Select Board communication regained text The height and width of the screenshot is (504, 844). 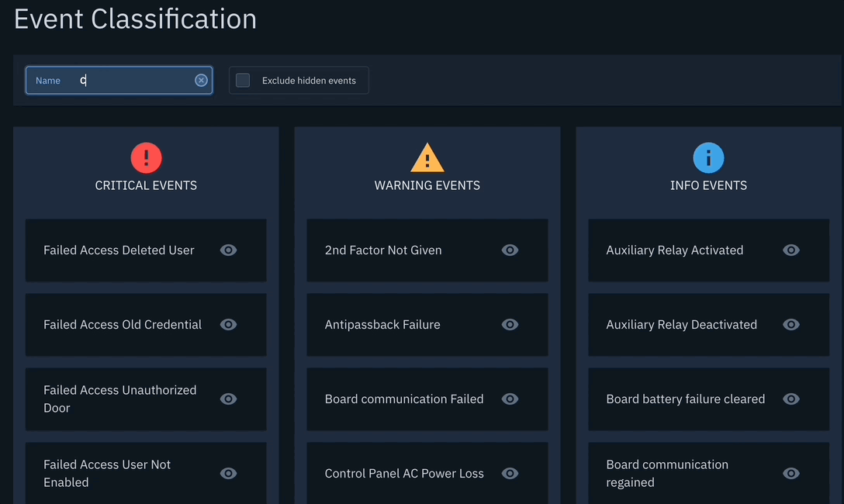tap(667, 473)
